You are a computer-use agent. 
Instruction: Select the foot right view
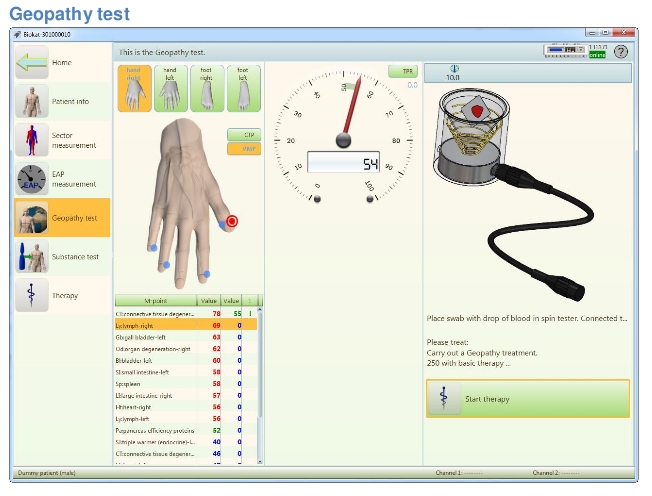pos(207,88)
